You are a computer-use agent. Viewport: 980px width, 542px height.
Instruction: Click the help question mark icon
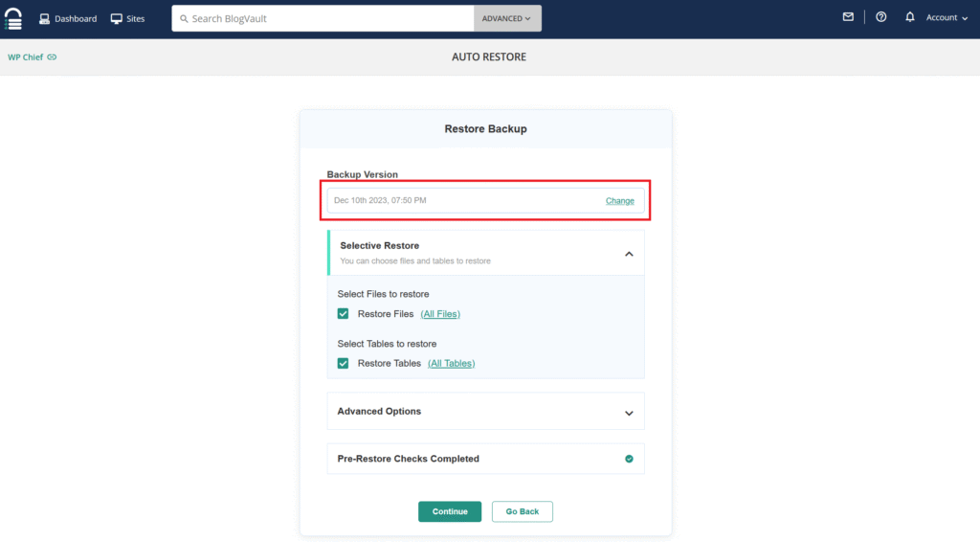(x=880, y=17)
